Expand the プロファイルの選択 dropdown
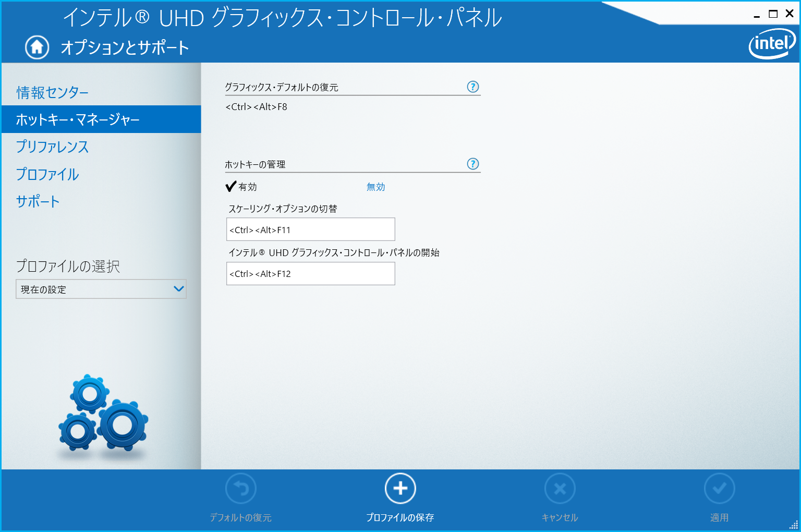The width and height of the screenshot is (801, 532). (x=101, y=289)
